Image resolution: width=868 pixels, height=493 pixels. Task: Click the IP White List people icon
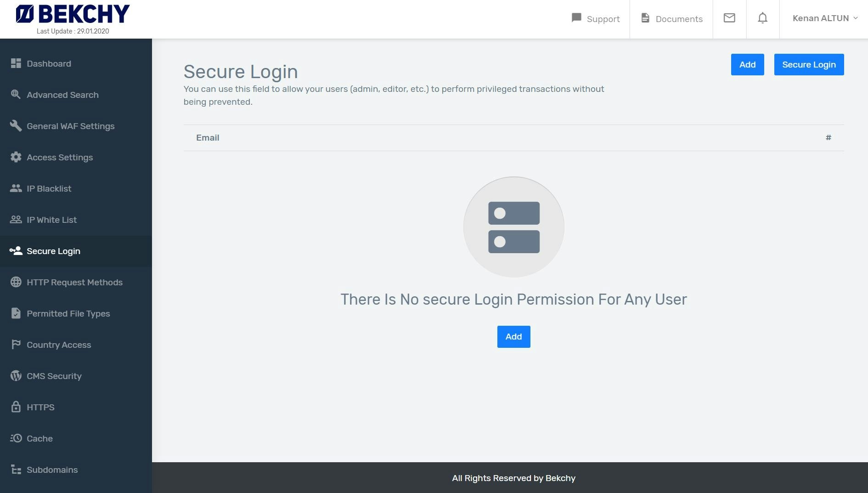[16, 220]
